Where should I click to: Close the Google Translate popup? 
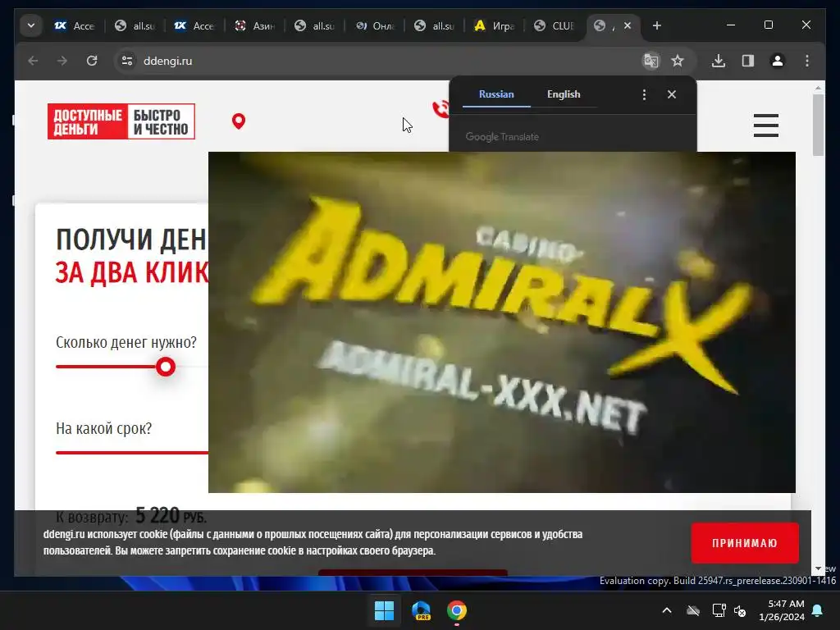[672, 95]
